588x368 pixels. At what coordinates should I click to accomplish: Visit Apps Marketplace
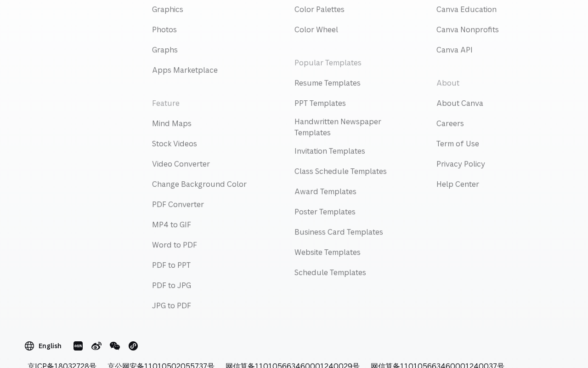[x=185, y=70]
